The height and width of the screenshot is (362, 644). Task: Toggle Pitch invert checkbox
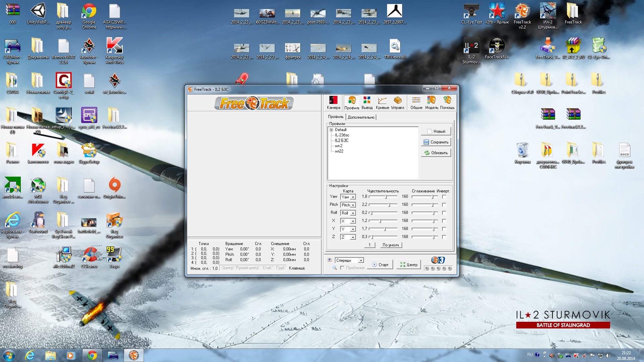coord(444,205)
